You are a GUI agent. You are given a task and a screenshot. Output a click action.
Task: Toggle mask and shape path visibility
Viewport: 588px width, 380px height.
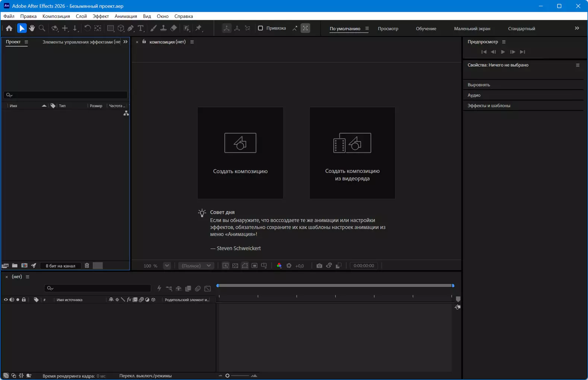tap(245, 266)
